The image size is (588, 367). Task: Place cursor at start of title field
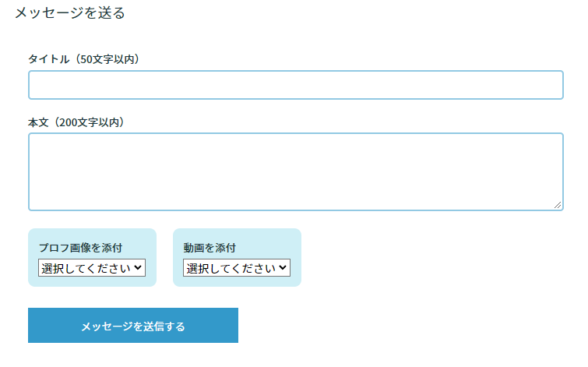[x=34, y=85]
